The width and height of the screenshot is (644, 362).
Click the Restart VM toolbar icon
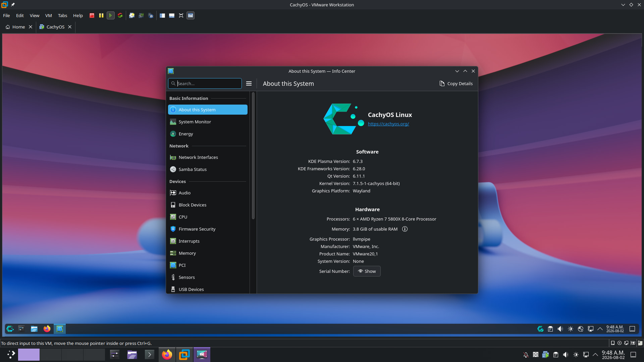tap(120, 15)
